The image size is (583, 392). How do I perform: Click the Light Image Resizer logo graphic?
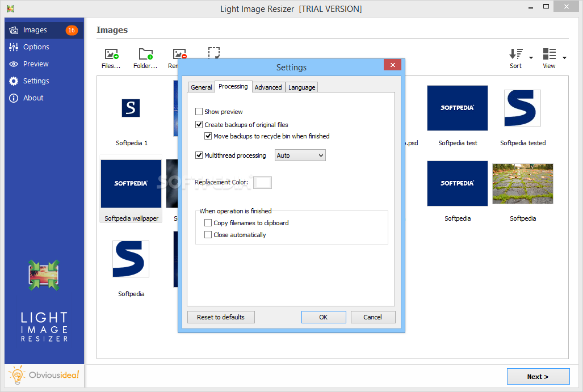pos(44,275)
